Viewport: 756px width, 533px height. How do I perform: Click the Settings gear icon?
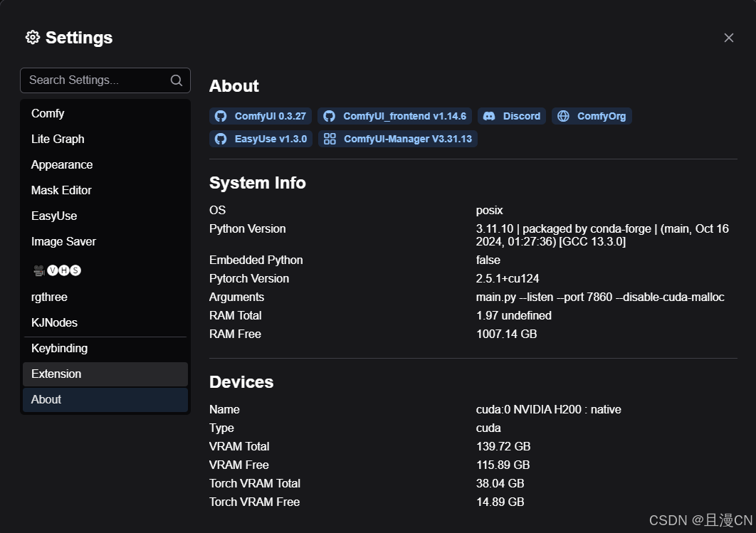point(32,38)
